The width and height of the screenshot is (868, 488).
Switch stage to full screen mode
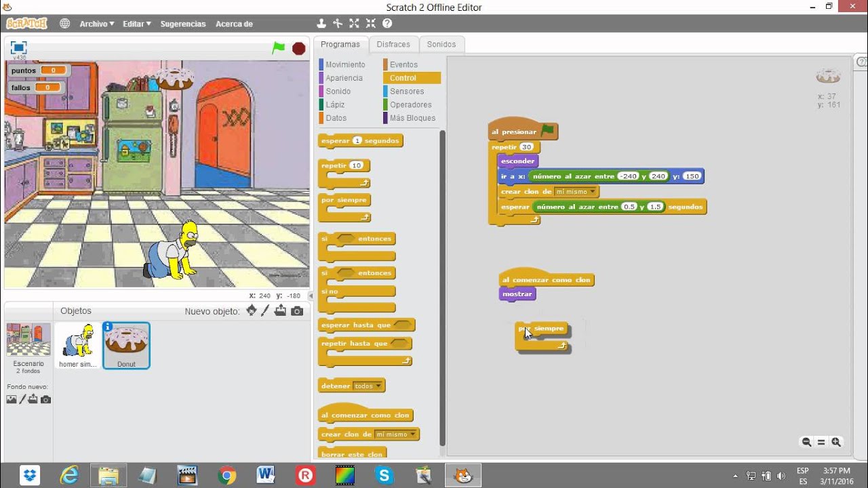coord(18,47)
